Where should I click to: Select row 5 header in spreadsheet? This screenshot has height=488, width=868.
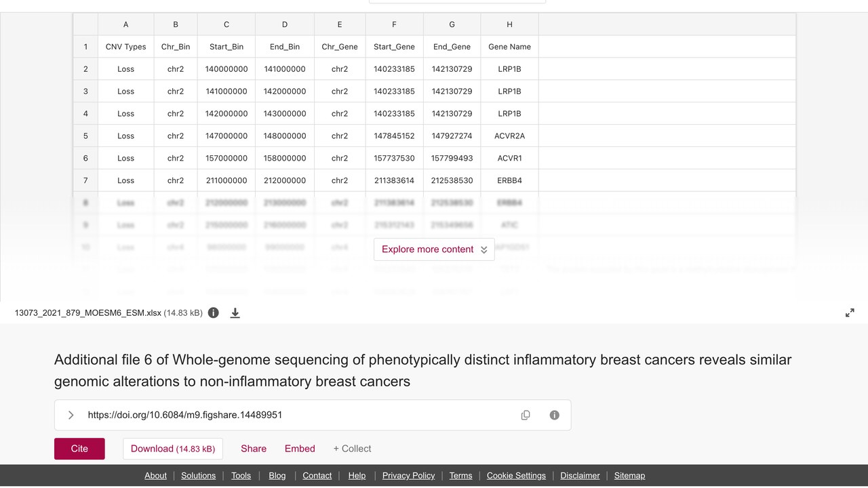pos(85,136)
